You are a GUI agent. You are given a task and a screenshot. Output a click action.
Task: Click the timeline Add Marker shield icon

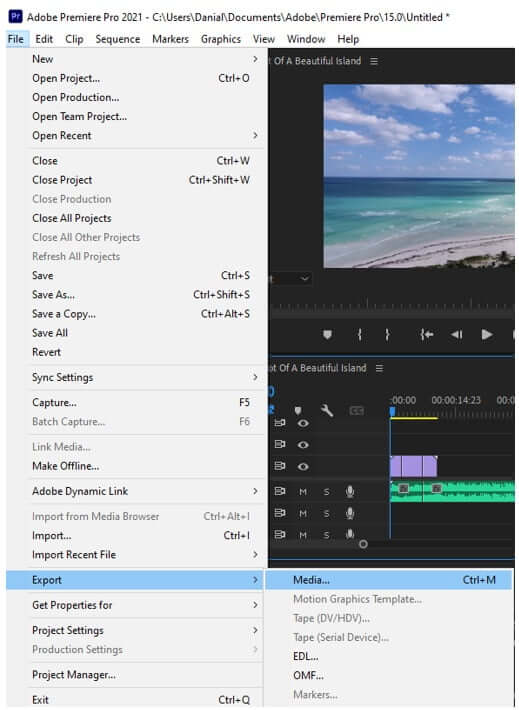[x=298, y=411]
